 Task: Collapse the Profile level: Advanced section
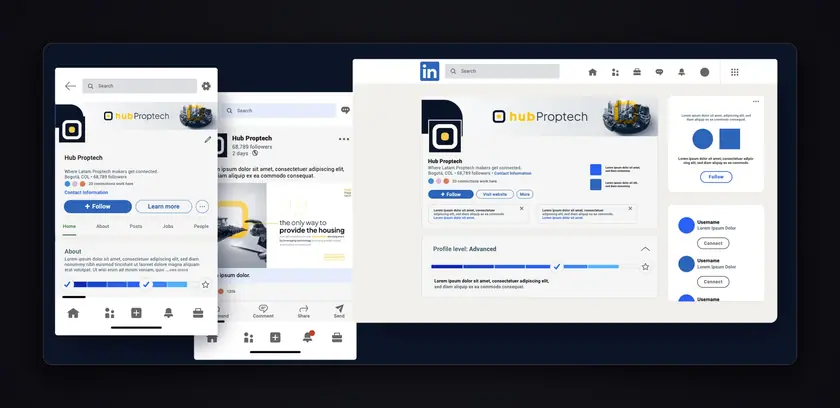pos(646,249)
